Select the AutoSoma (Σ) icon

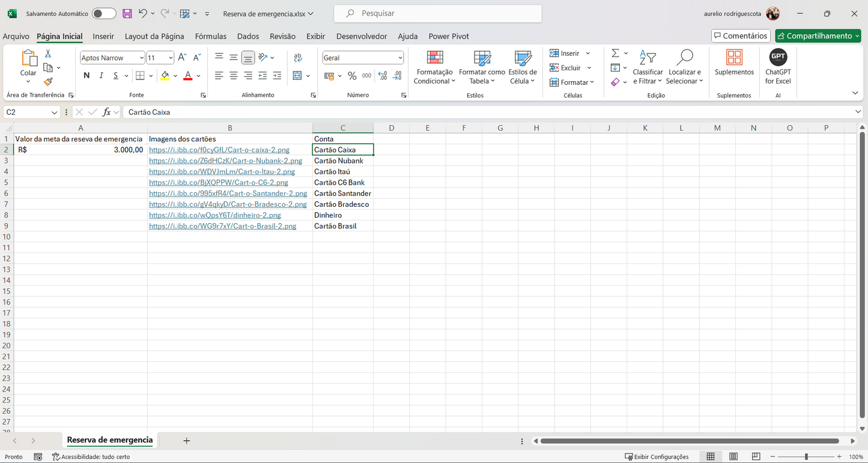click(x=615, y=53)
